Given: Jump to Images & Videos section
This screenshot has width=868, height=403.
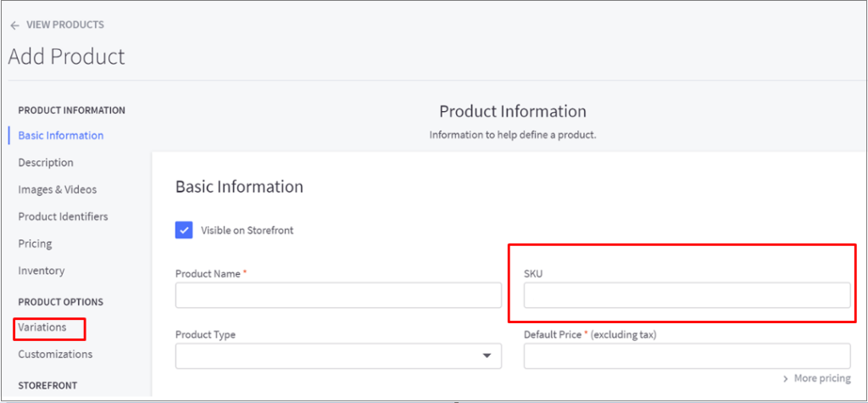Looking at the screenshot, I should tap(57, 190).
